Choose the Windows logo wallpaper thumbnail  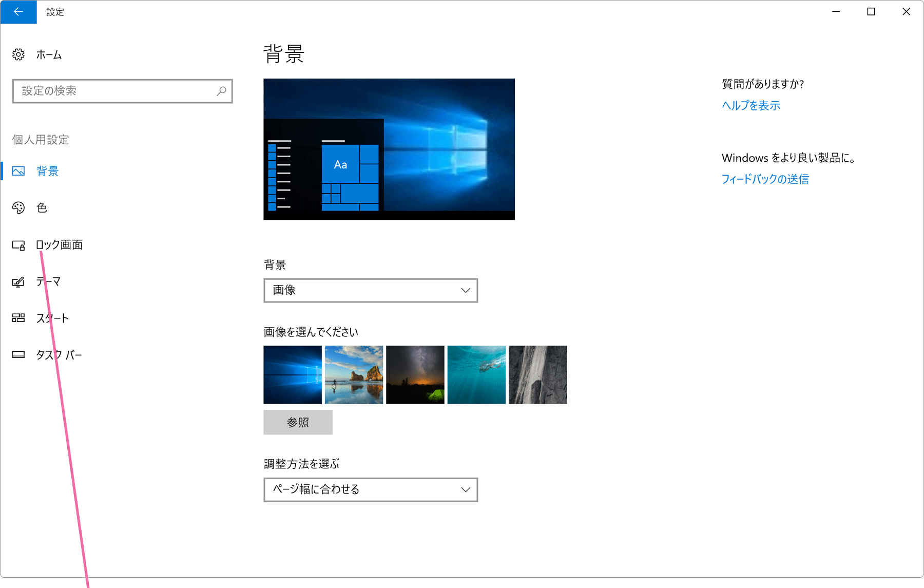click(293, 374)
